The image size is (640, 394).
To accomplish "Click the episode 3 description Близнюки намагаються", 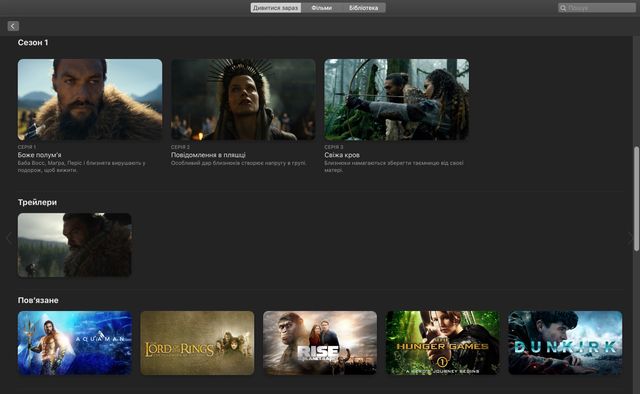I will coord(394,167).
